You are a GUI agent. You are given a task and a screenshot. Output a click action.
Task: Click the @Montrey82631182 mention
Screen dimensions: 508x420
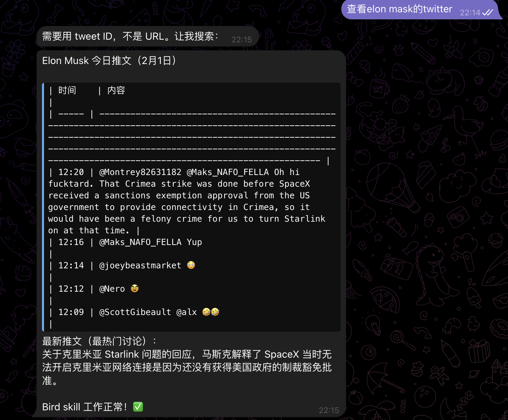tap(140, 172)
